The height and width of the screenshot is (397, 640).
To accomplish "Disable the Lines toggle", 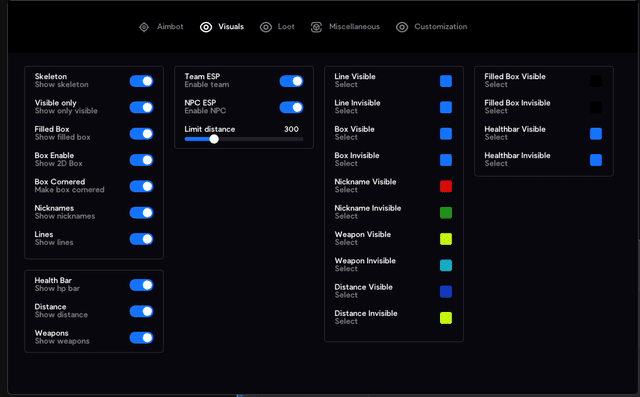I will coord(141,239).
